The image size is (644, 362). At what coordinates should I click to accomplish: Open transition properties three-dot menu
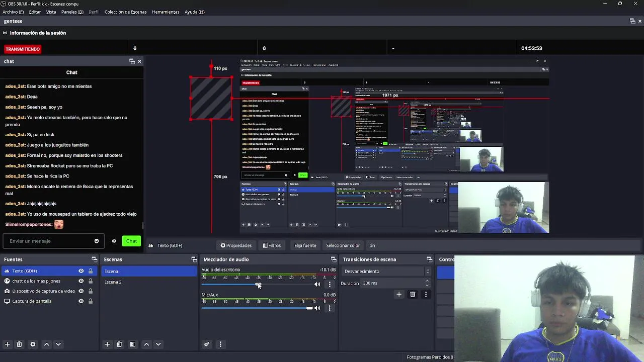point(426,294)
